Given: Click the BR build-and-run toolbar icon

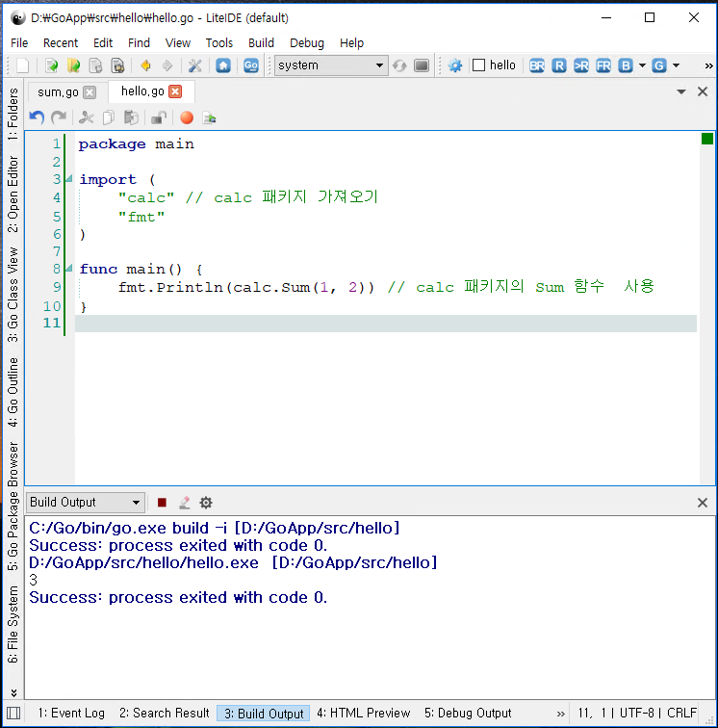Looking at the screenshot, I should click(537, 65).
